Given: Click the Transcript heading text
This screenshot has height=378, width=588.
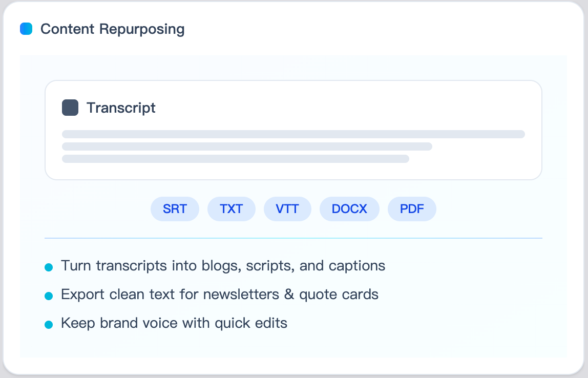Looking at the screenshot, I should (121, 108).
